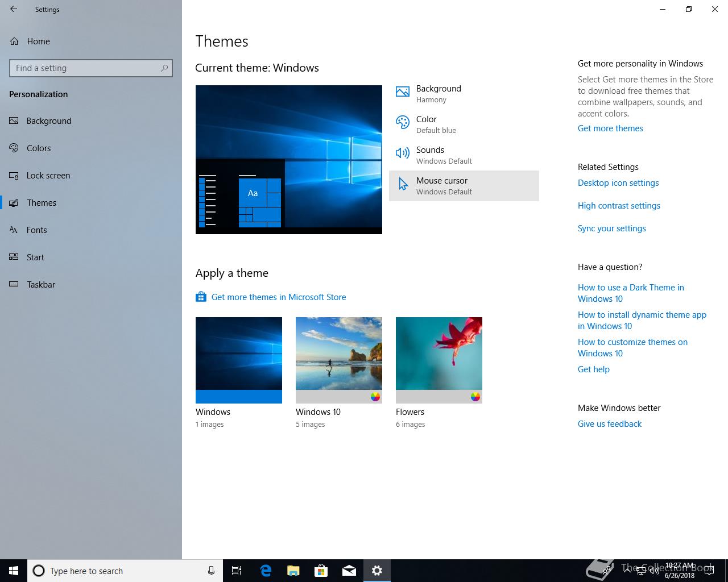Open Background personalization page
728x582 pixels.
click(91, 121)
